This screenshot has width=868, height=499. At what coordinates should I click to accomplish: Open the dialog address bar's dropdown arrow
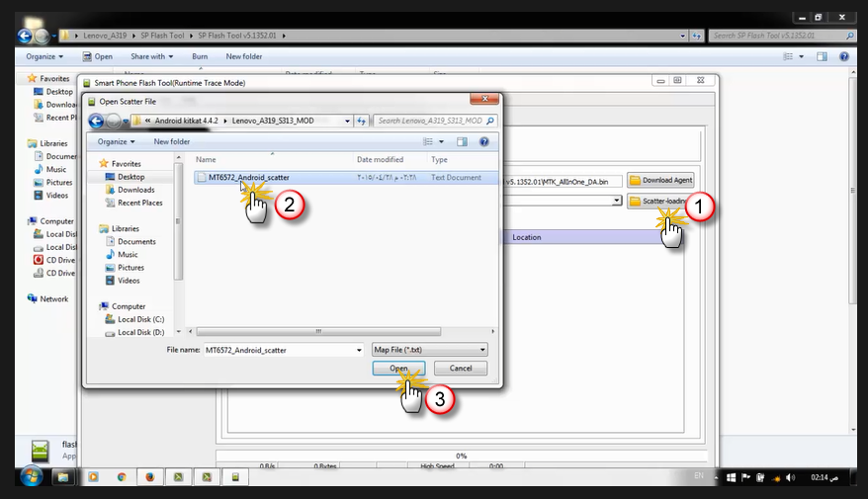pos(347,121)
